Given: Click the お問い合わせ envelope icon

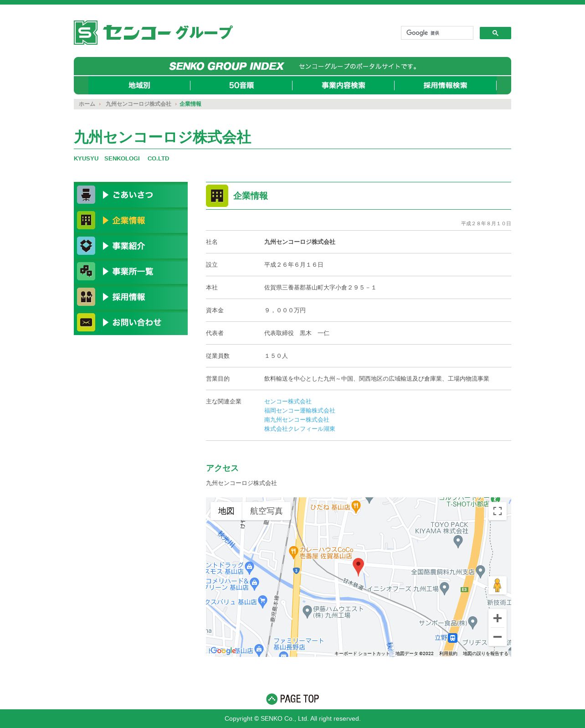Looking at the screenshot, I should [x=86, y=322].
